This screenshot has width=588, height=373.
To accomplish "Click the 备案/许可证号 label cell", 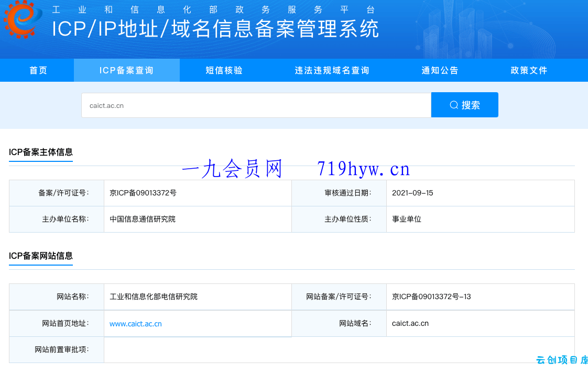I will tap(57, 193).
